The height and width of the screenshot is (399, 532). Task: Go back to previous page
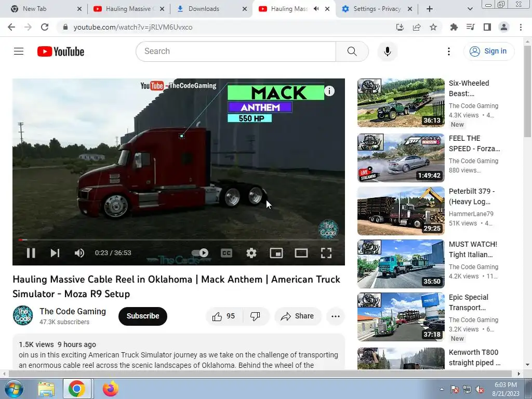(x=11, y=27)
